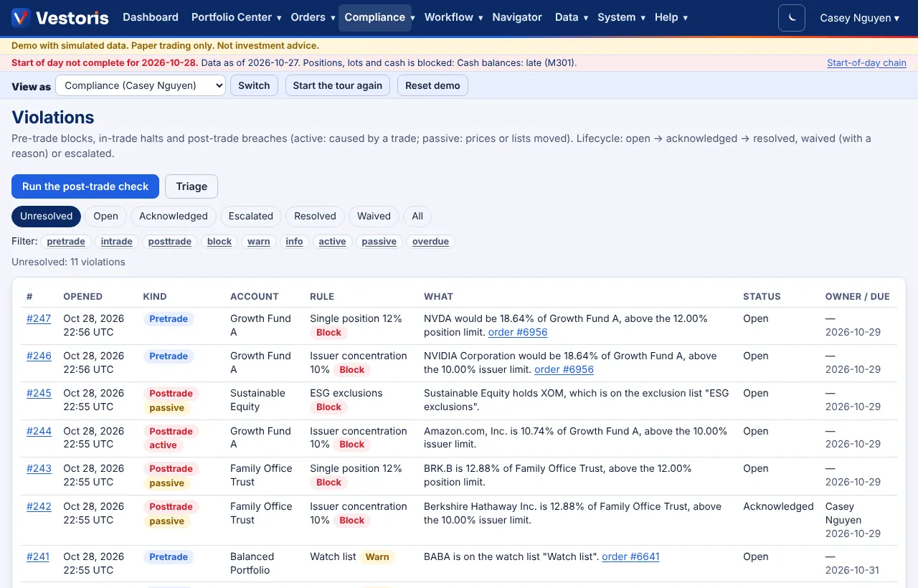This screenshot has height=588, width=918.
Task: Open the Start-of-day chain link
Action: pos(866,63)
